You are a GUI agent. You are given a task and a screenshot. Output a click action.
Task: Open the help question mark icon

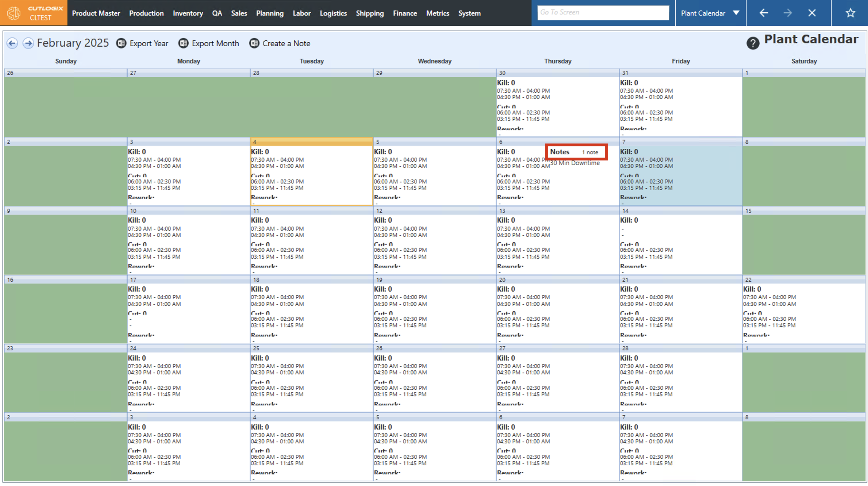(x=752, y=43)
